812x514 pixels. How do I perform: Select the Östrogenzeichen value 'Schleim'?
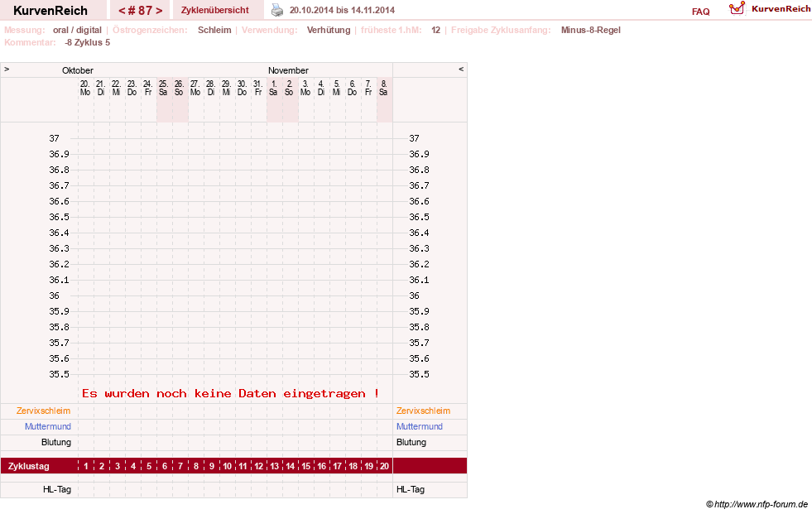click(214, 30)
